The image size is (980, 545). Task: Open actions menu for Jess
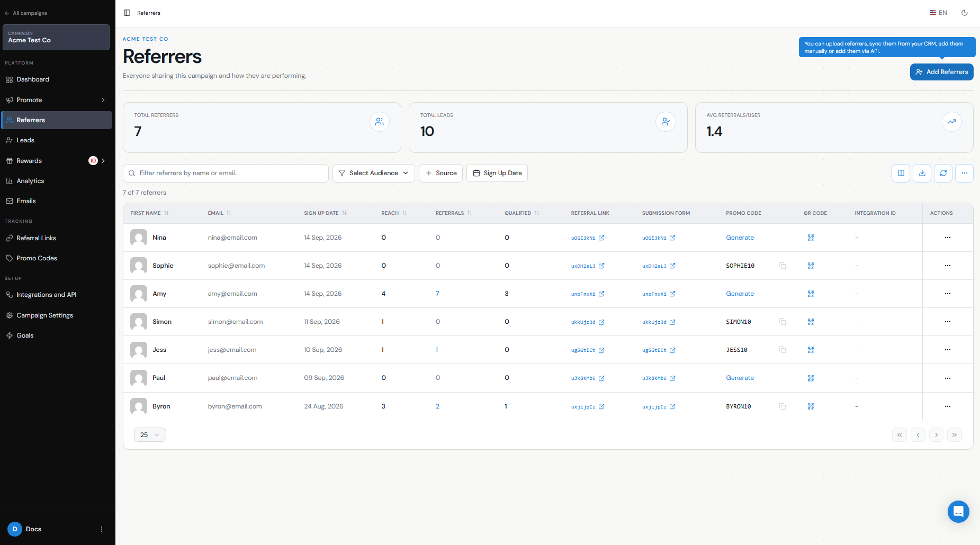click(947, 350)
